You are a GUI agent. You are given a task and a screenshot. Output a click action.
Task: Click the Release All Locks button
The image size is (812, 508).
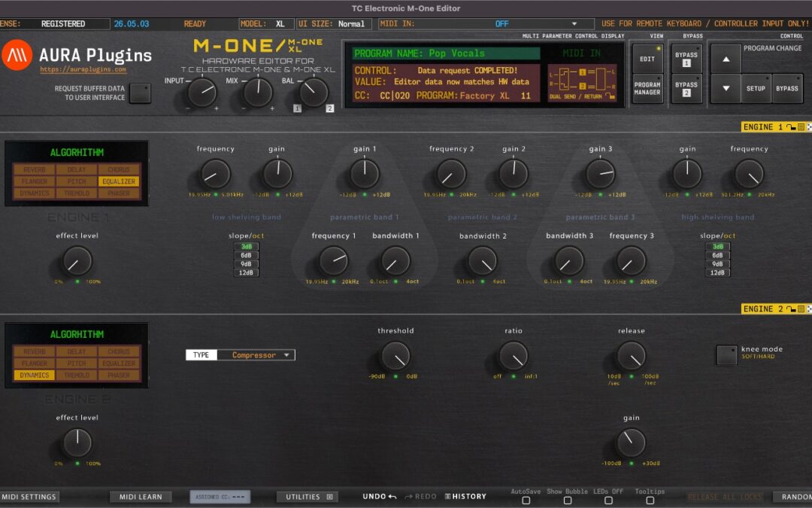[725, 497]
